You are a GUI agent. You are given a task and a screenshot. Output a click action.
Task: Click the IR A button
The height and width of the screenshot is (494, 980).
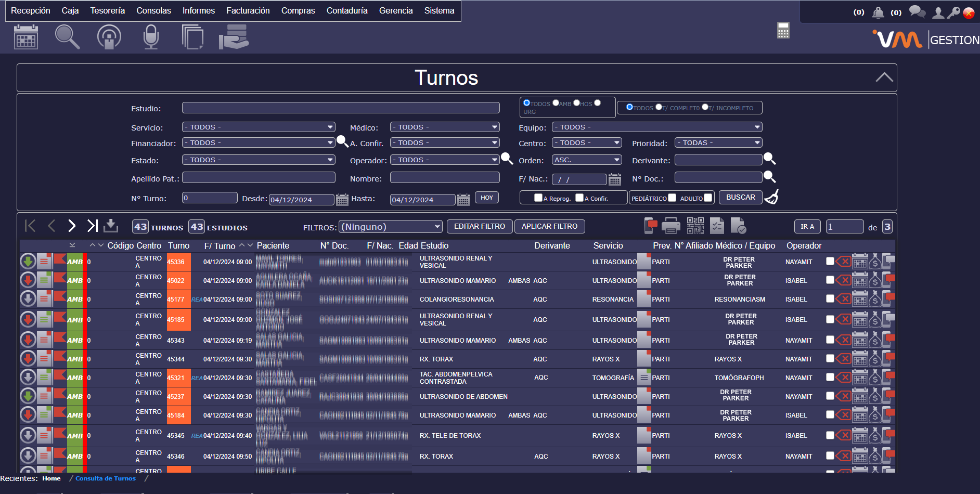pos(807,227)
